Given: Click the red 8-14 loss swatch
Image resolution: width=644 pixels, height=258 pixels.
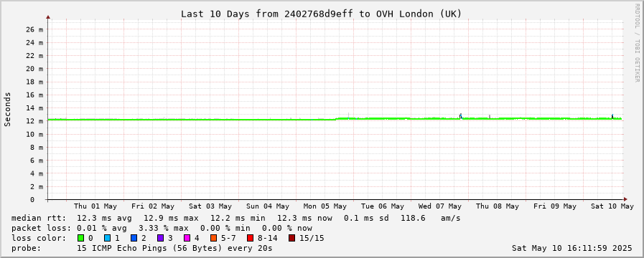Looking at the screenshot, I should pyautogui.click(x=250, y=238).
